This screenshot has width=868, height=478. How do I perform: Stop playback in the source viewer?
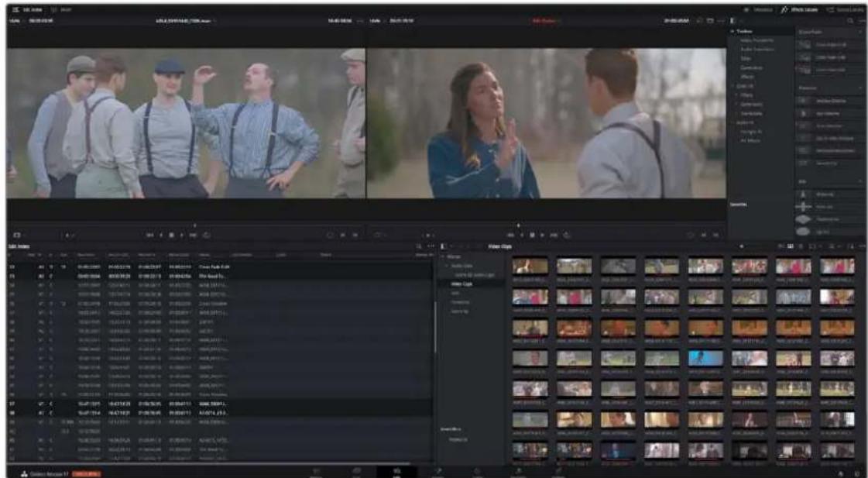[172, 236]
